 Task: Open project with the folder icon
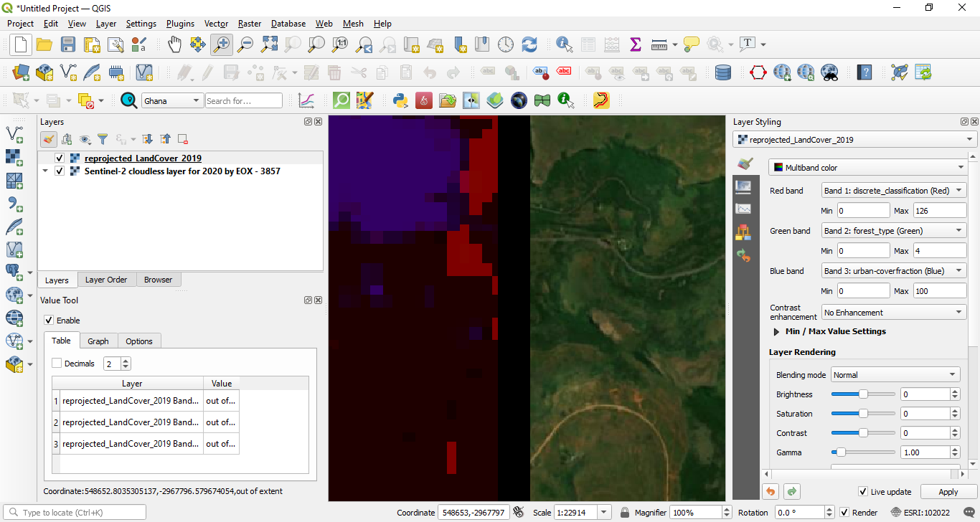tap(44, 44)
